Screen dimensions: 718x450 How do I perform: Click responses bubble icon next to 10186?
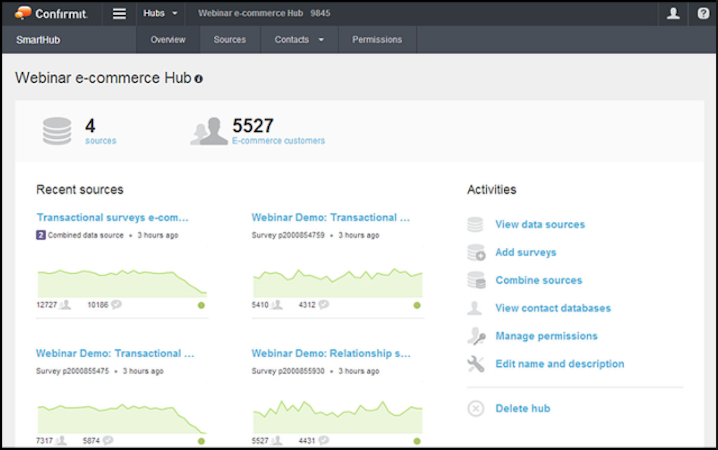116,304
